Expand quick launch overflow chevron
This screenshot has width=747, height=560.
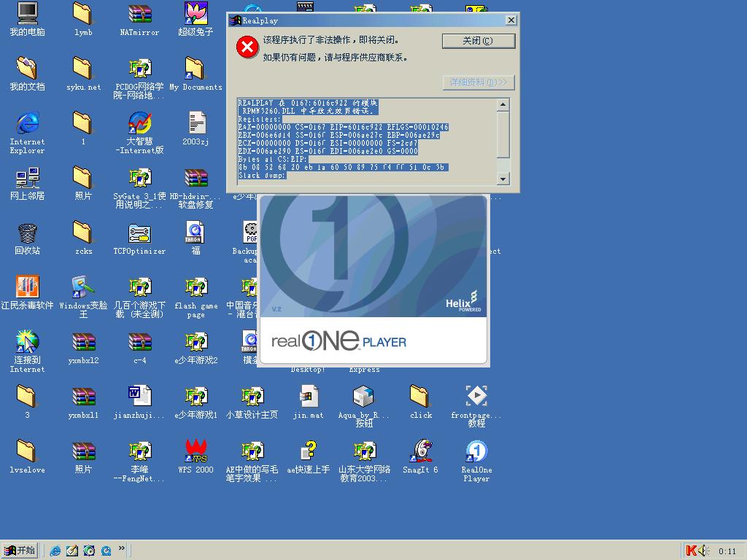122,548
